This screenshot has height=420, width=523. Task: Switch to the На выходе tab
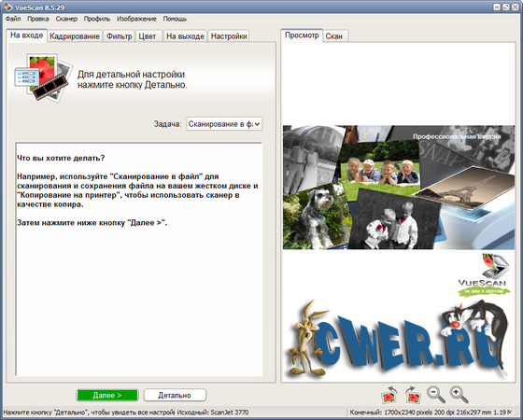click(185, 36)
